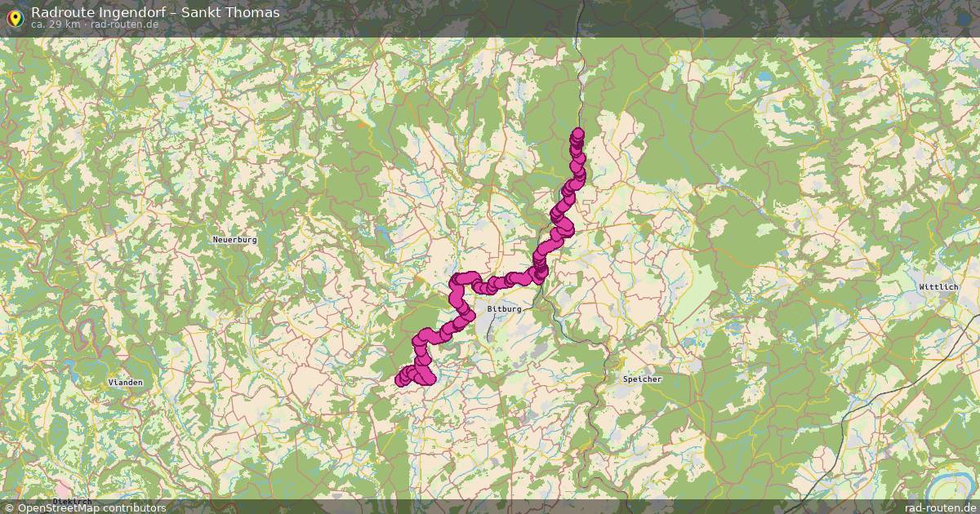
Task: Click the OpenStreetMap contributors attribution
Action: 85,507
